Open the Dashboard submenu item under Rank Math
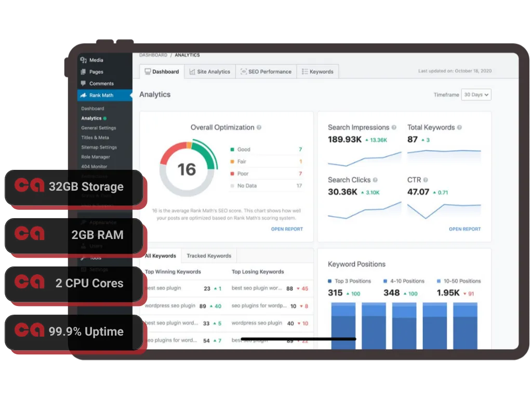The width and height of the screenshot is (532, 399). 92,109
